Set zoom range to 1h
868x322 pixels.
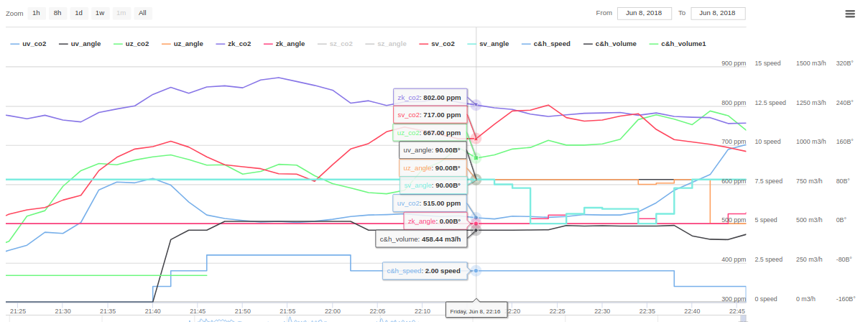[36, 13]
